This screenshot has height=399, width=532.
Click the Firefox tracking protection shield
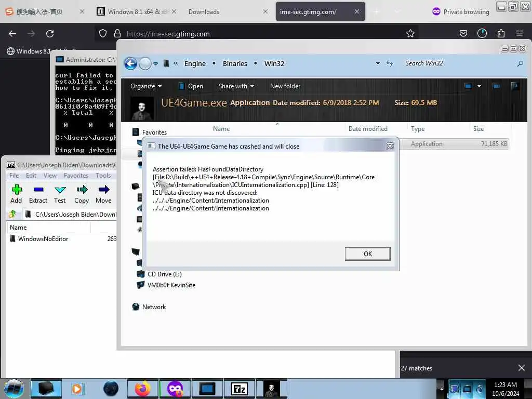(x=103, y=34)
